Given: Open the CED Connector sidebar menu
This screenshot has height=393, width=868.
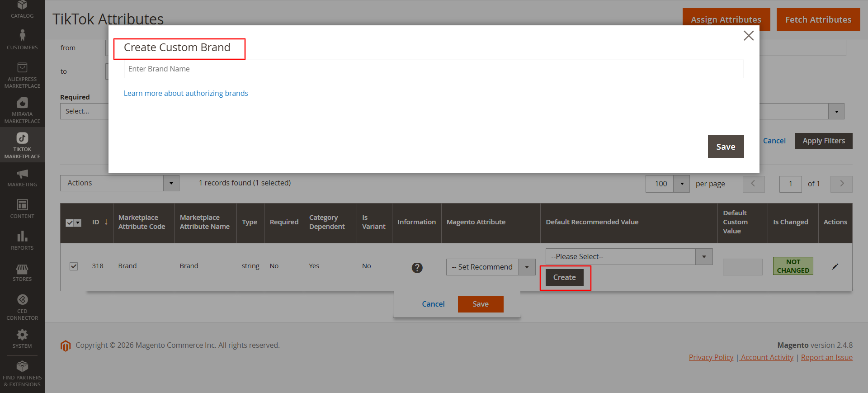Looking at the screenshot, I should [x=22, y=307].
